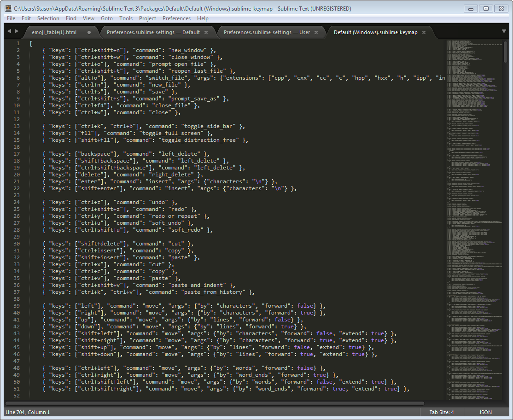Click the Sublime Text app icon in title bar

coord(8,8)
